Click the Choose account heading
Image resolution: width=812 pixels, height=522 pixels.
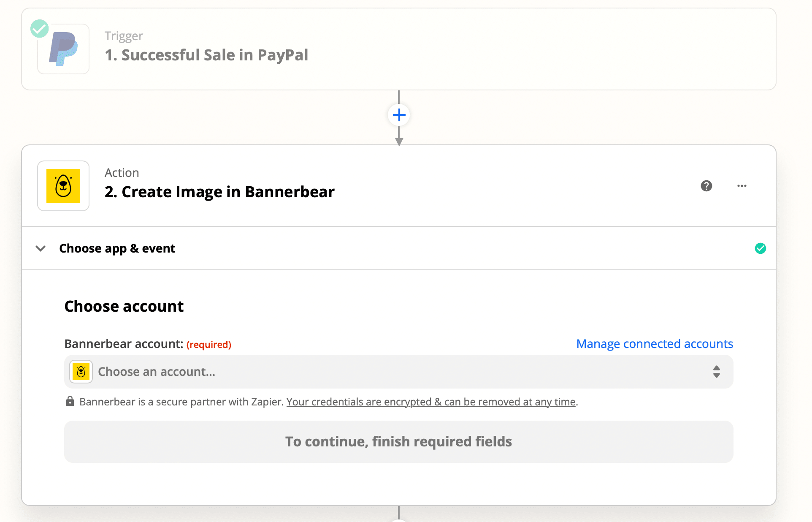tap(124, 306)
